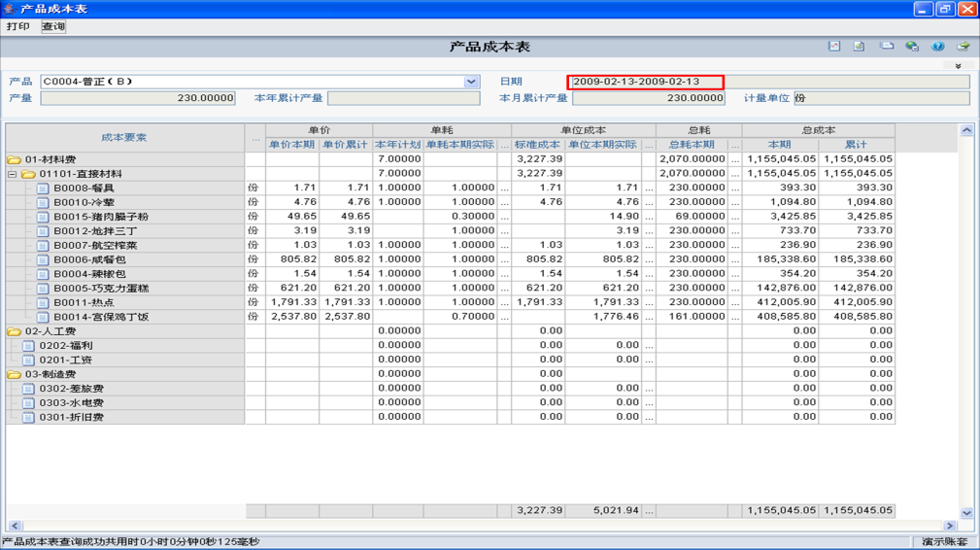Click the document refresh toolbar icon
The height and width of the screenshot is (550, 980).
(x=859, y=47)
